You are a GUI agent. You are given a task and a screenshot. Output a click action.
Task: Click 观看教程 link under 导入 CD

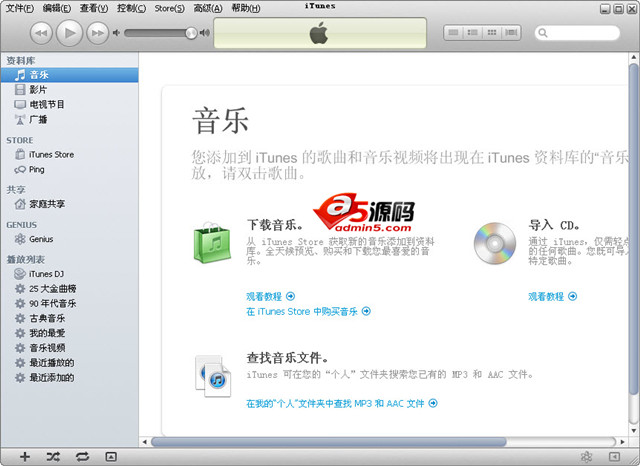tap(552, 296)
